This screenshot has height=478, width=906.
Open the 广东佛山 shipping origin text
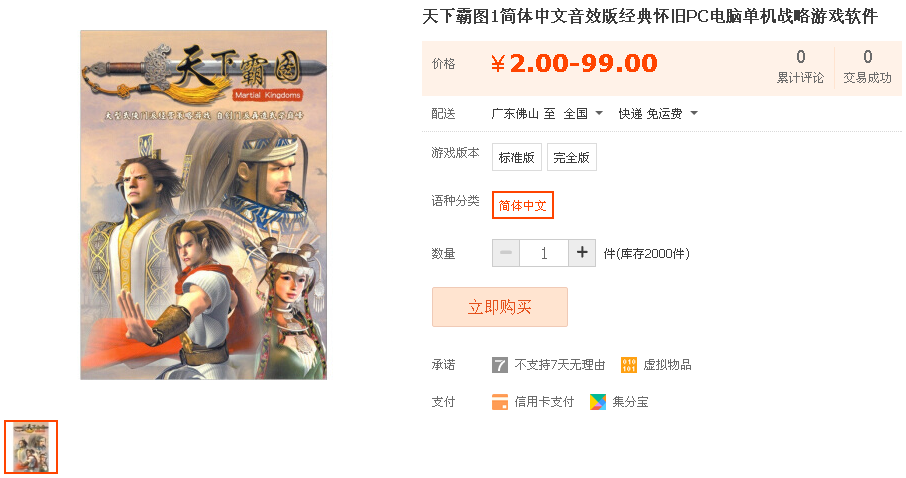click(x=515, y=114)
